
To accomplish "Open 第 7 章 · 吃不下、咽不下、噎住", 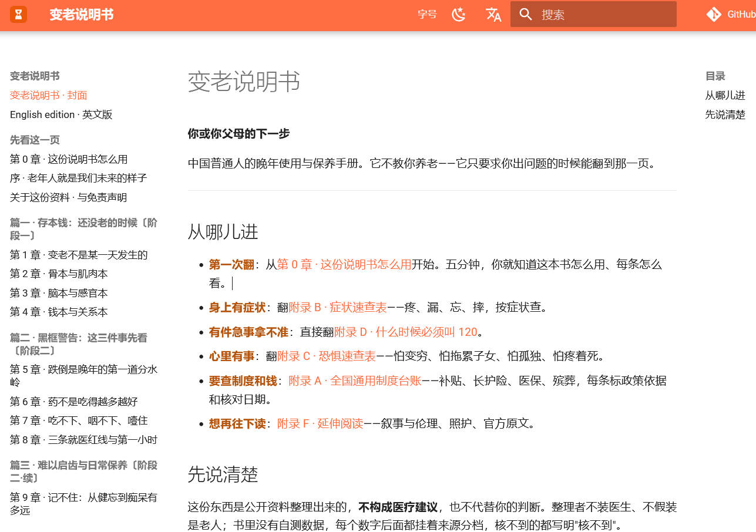I will tap(79, 420).
